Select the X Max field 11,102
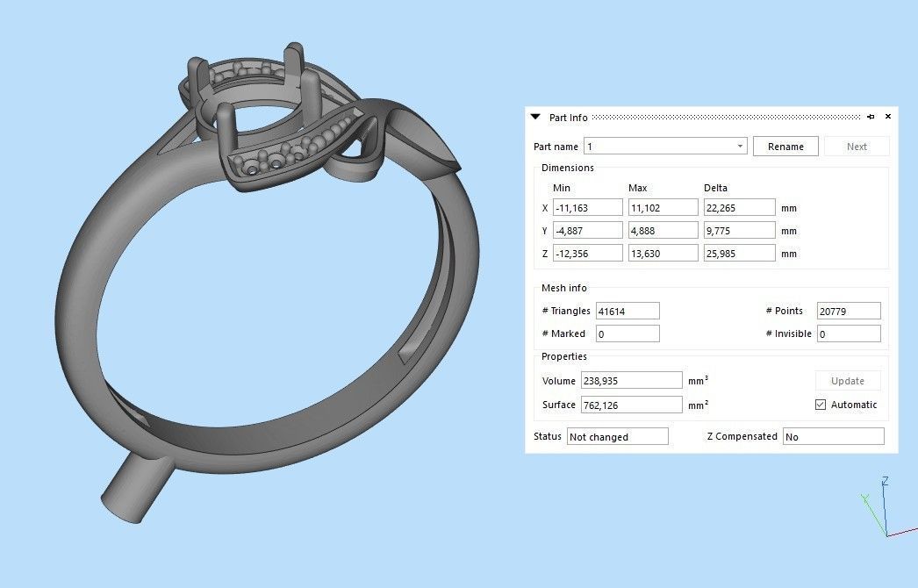Viewport: 918px width, 588px height. coord(663,207)
